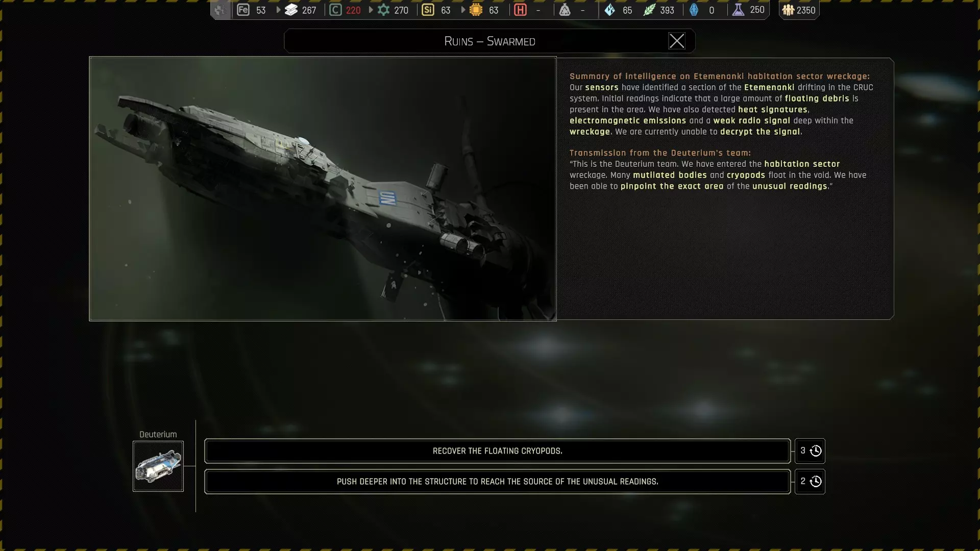Screen dimensions: 980x551
Task: Click the 2-turn duration clock indicator
Action: pyautogui.click(x=810, y=482)
